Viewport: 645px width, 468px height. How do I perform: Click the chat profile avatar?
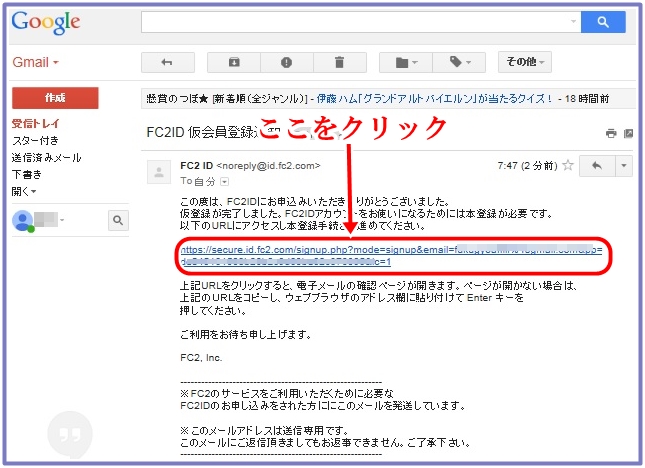pos(23,221)
